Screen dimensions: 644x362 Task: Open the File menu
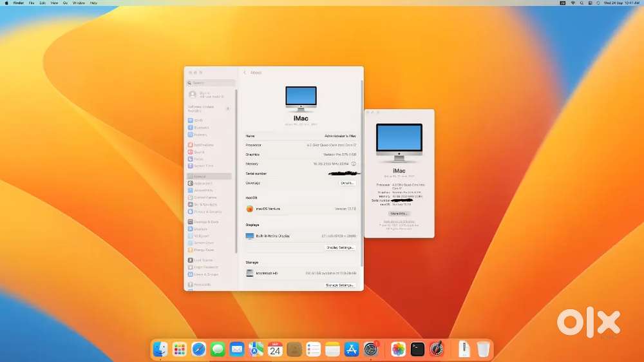click(x=32, y=3)
